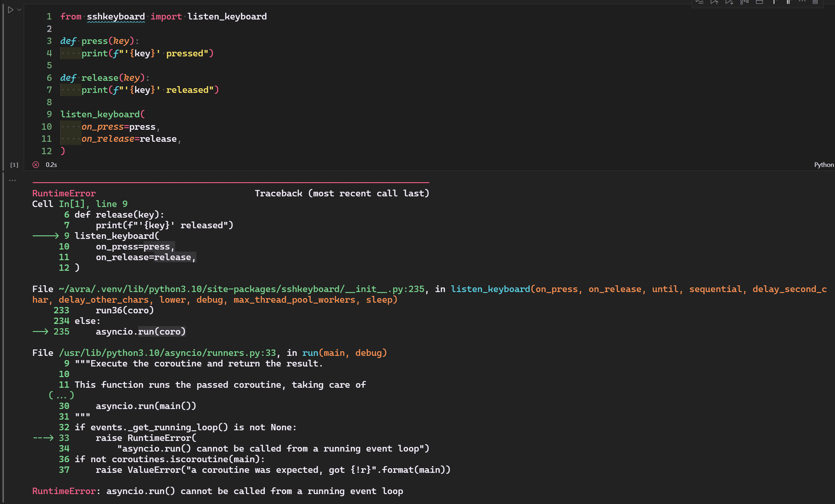Open sshkeyboard __init__.py:235 file link
The image size is (835, 504).
click(241, 289)
